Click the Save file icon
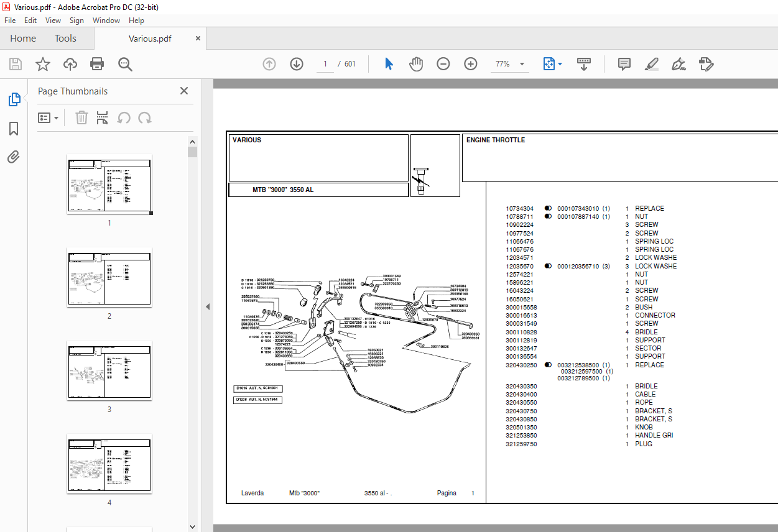Viewport: 778px width, 532px height. click(16, 64)
